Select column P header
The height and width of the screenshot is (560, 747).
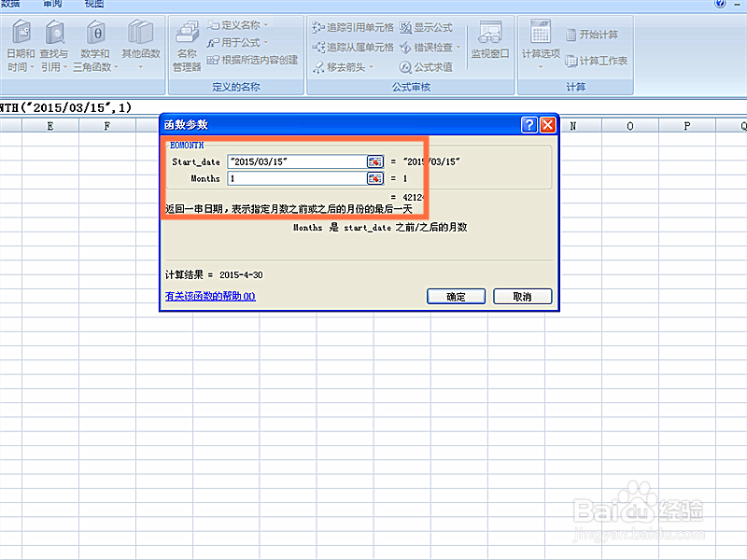pyautogui.click(x=687, y=126)
